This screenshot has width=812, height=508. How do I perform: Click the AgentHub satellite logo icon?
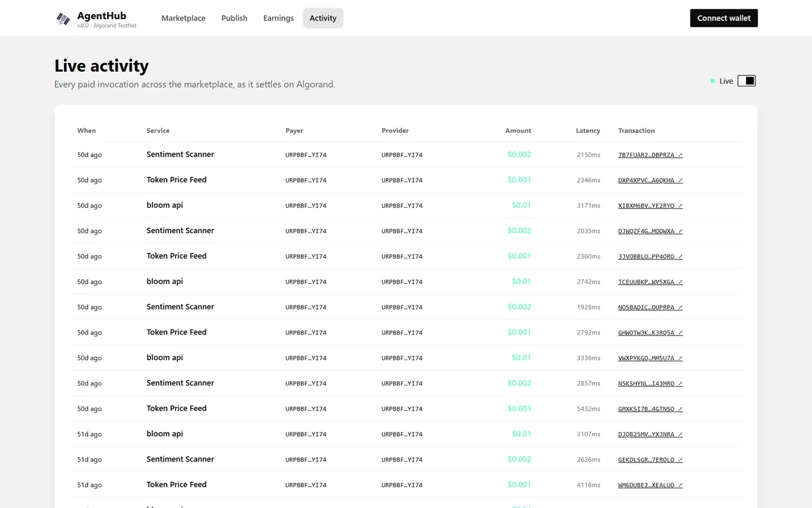pyautogui.click(x=63, y=18)
